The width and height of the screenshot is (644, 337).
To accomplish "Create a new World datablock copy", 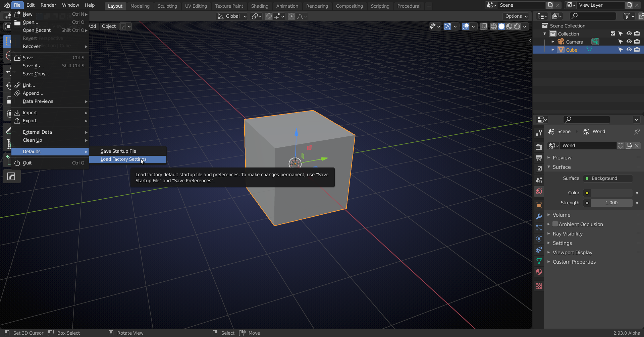I will pyautogui.click(x=629, y=145).
